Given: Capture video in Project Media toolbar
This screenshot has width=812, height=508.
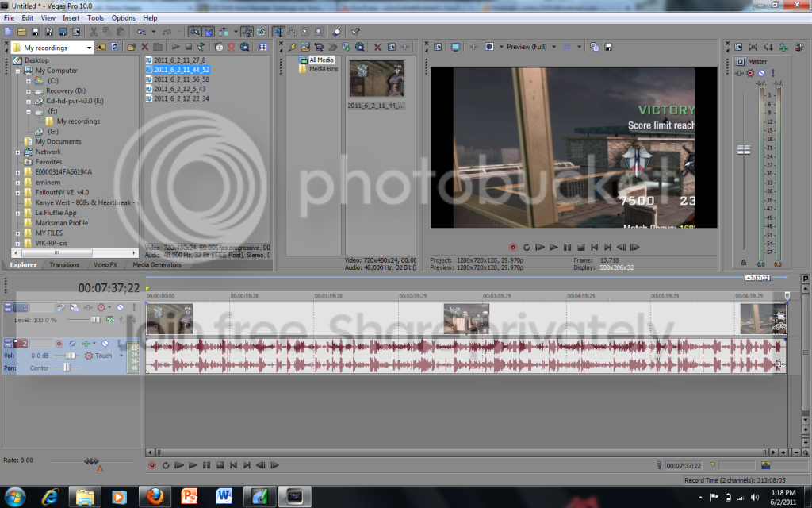Looking at the screenshot, I should coord(319,47).
